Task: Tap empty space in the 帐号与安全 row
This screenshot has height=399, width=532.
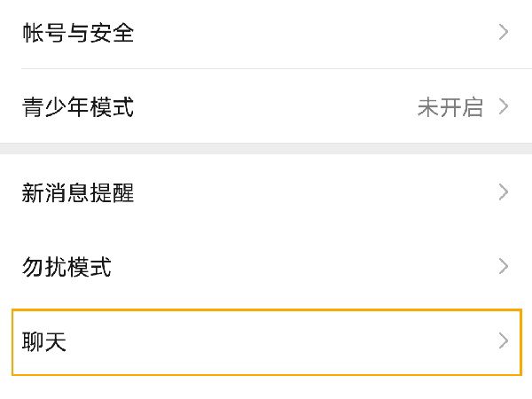Action: pyautogui.click(x=310, y=34)
